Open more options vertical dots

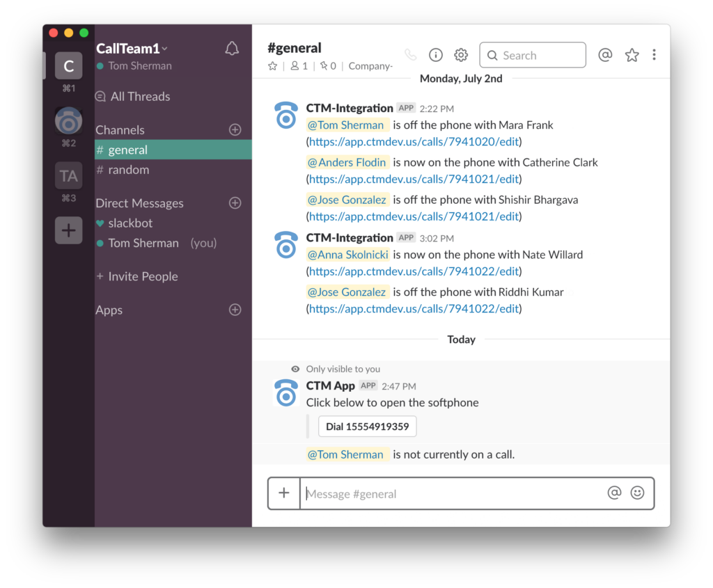(x=654, y=55)
